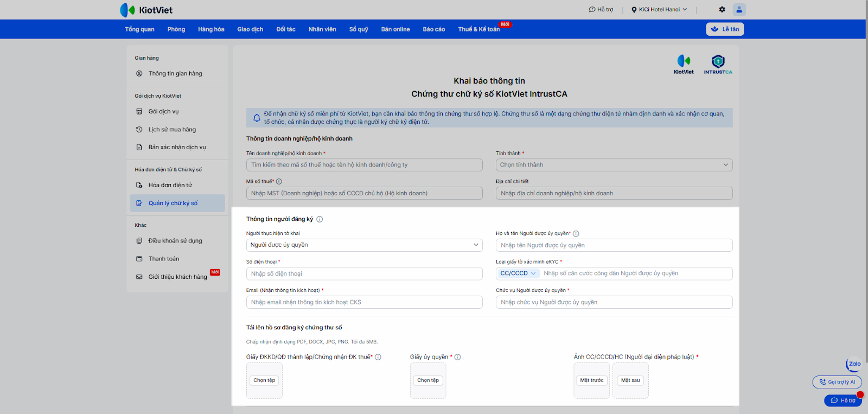Open the settings gear icon
The image size is (868, 414).
[722, 9]
